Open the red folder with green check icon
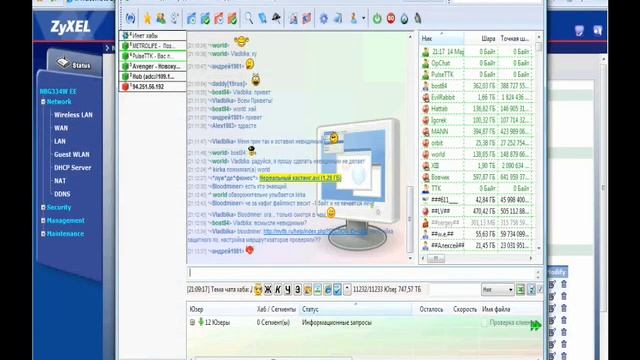This screenshot has width=640, height=360. tap(232, 18)
